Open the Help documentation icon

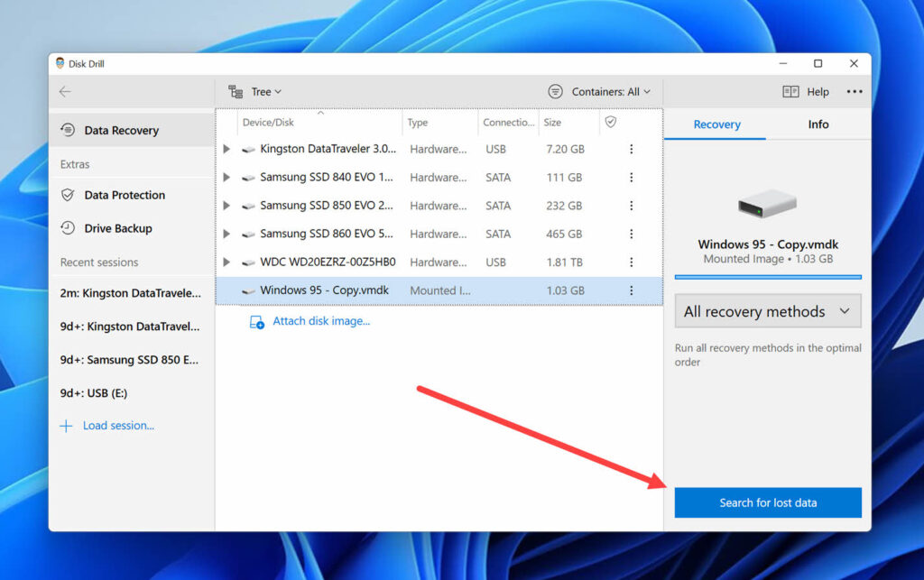click(x=791, y=91)
